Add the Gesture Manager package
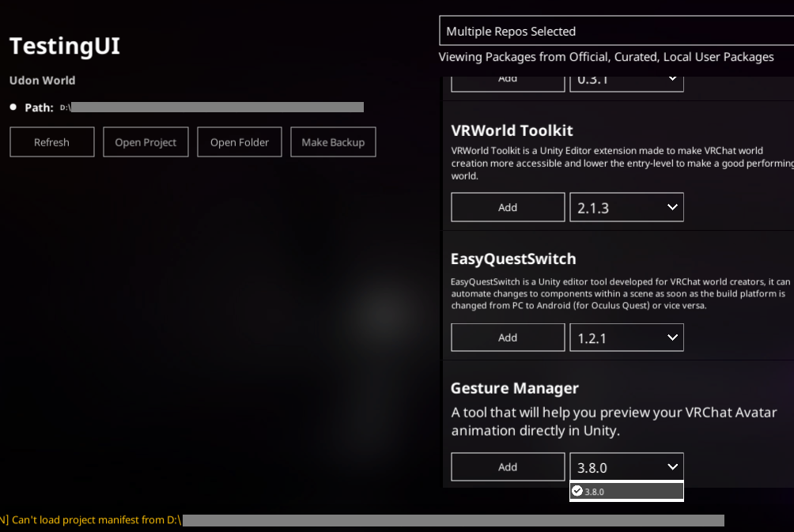 click(508, 466)
